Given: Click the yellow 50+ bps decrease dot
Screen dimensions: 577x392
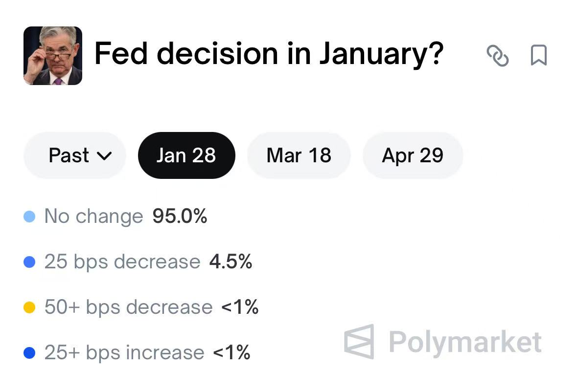Looking at the screenshot, I should 29,308.
